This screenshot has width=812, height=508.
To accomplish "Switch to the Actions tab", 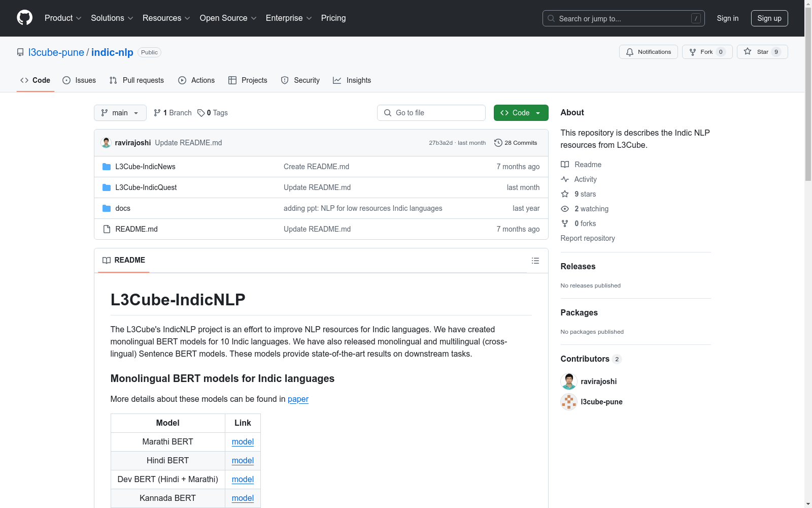I will click(196, 80).
